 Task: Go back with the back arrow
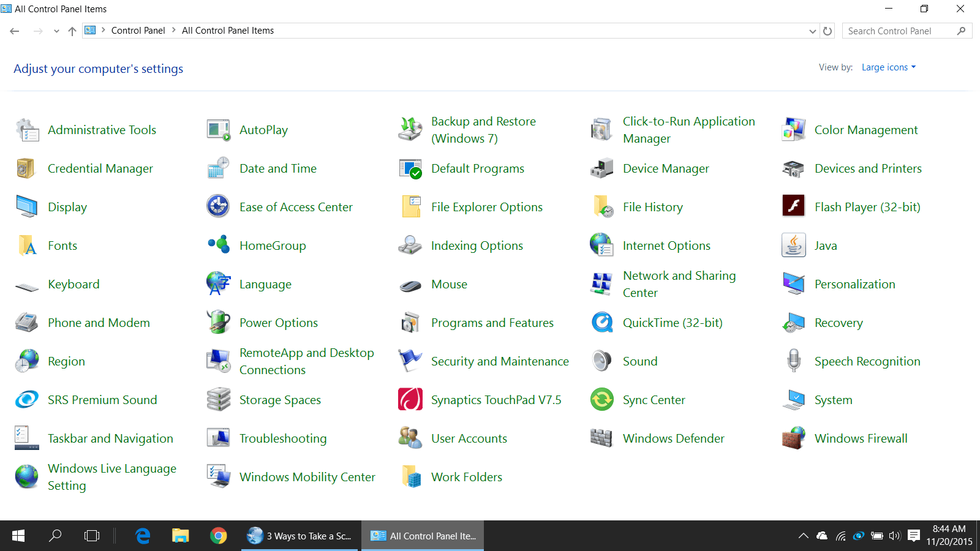coord(15,31)
